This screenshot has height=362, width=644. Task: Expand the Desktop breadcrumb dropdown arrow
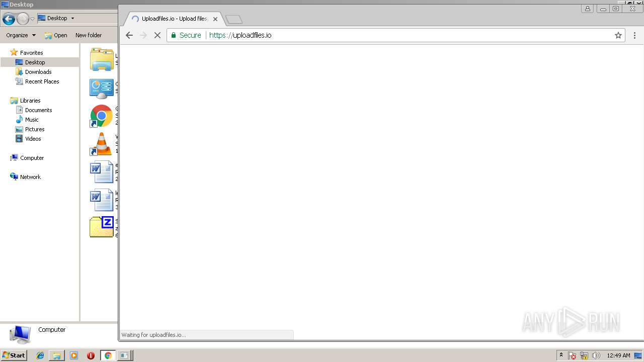coord(72,18)
